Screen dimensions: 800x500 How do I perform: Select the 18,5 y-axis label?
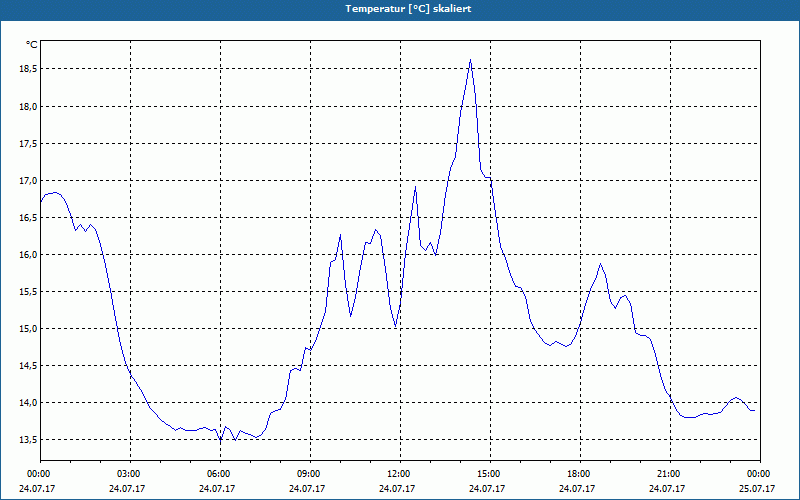(x=28, y=69)
